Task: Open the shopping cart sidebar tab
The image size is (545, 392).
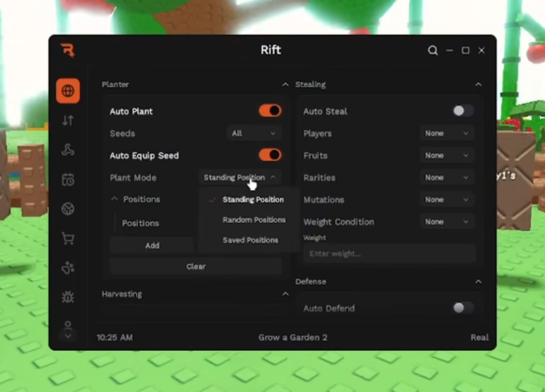Action: point(68,239)
